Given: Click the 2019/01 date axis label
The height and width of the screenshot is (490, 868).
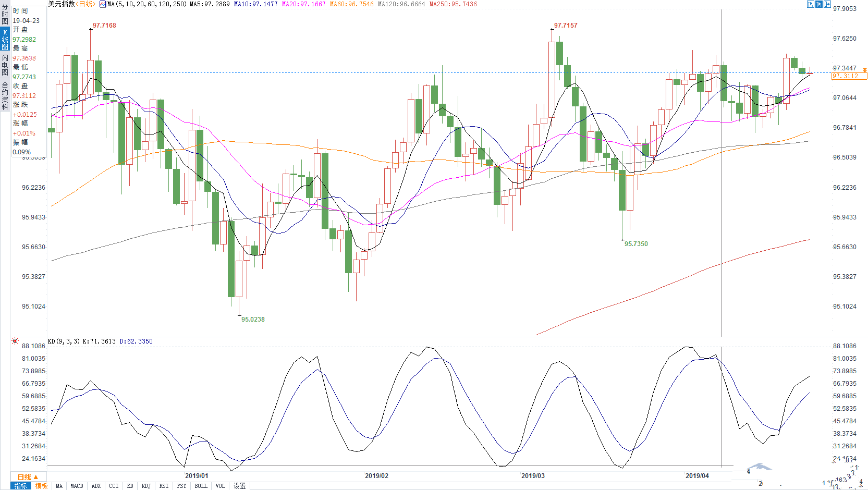Looking at the screenshot, I should [x=197, y=476].
